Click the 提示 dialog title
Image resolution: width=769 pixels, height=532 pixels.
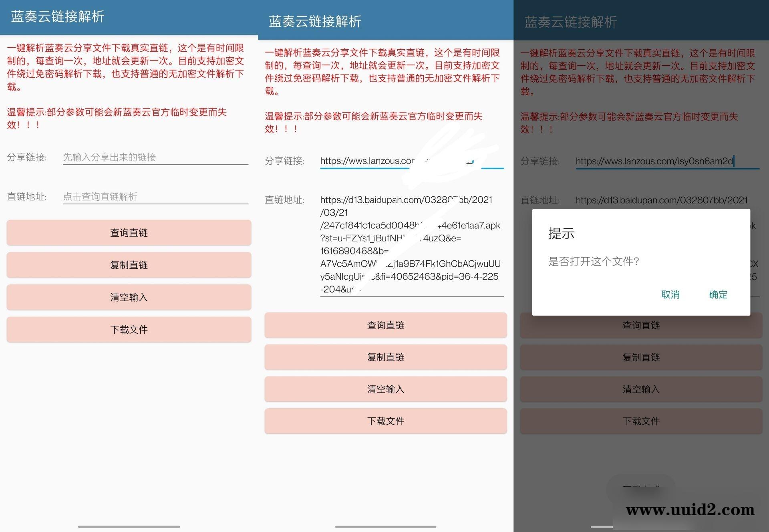(561, 233)
